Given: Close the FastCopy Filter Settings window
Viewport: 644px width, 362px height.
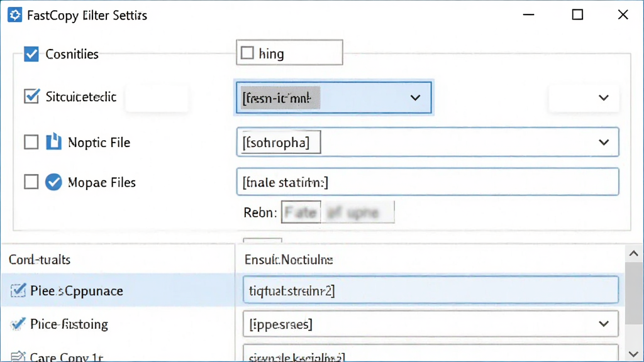Looking at the screenshot, I should [623, 15].
